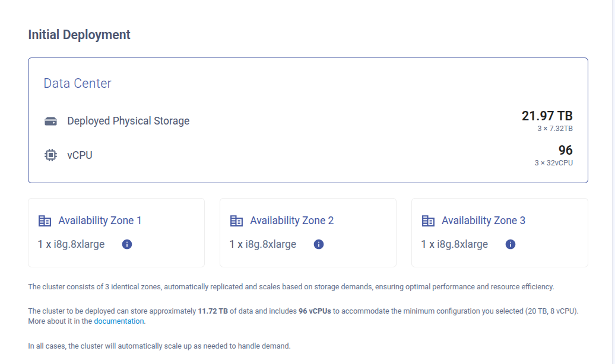
Task: Click the vertical scrollbar on the right edge
Action: (612, 178)
